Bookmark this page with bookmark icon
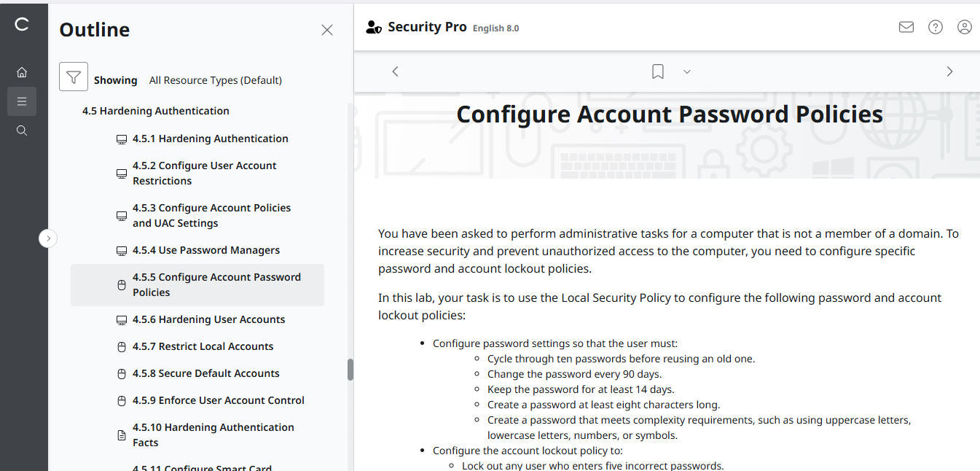980x471 pixels. pyautogui.click(x=657, y=71)
